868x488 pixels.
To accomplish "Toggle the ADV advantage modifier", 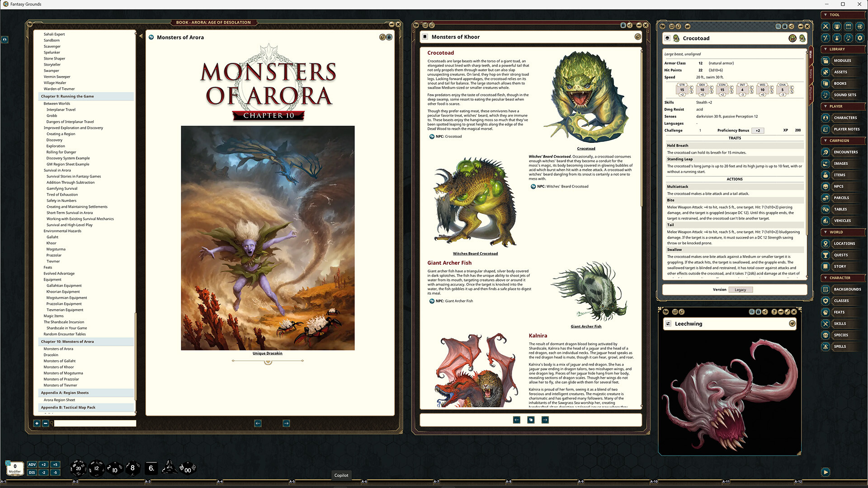I will tap(32, 465).
